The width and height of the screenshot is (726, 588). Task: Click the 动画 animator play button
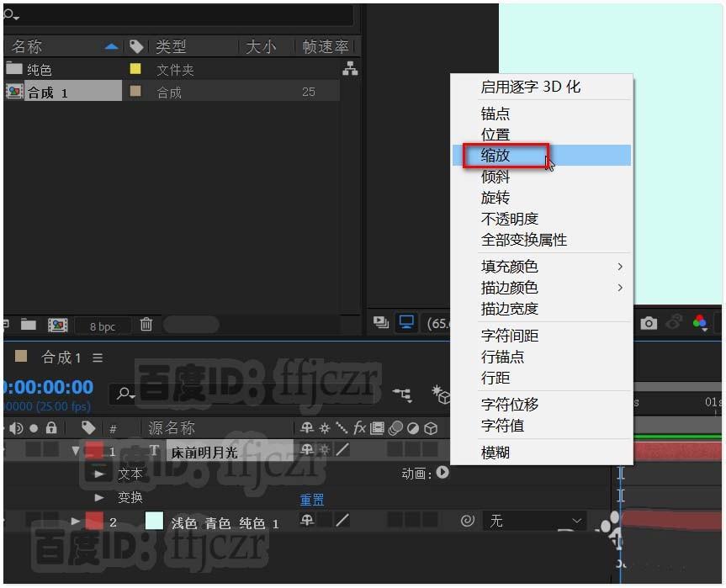[x=441, y=474]
